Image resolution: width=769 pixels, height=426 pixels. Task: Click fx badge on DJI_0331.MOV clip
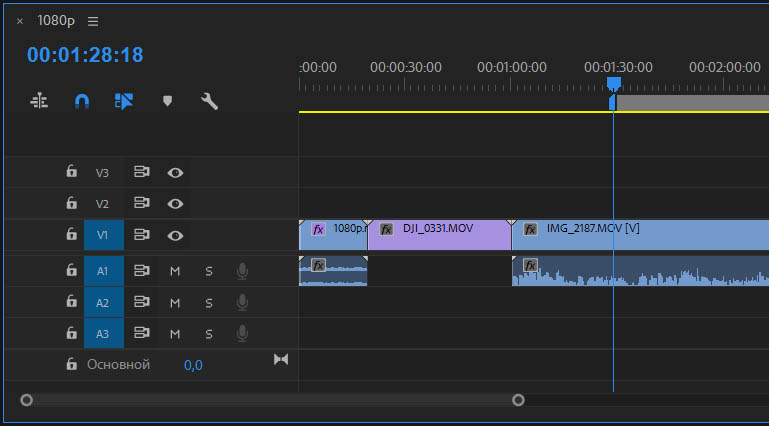click(x=386, y=229)
